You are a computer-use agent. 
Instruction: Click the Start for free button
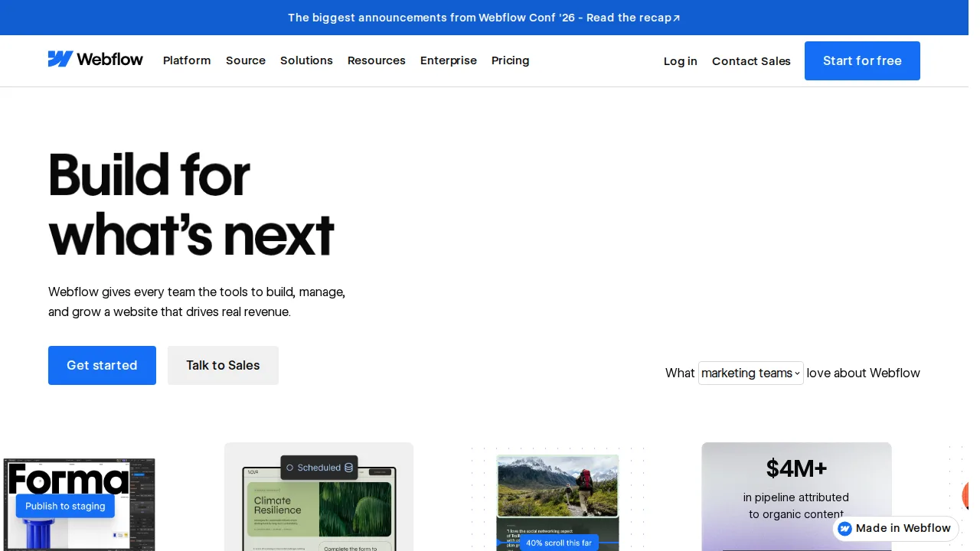coord(862,60)
